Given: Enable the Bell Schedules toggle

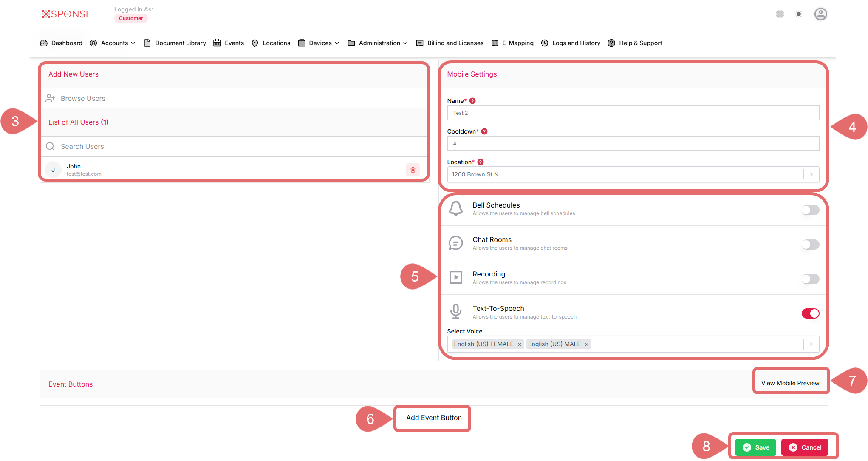Looking at the screenshot, I should click(810, 210).
